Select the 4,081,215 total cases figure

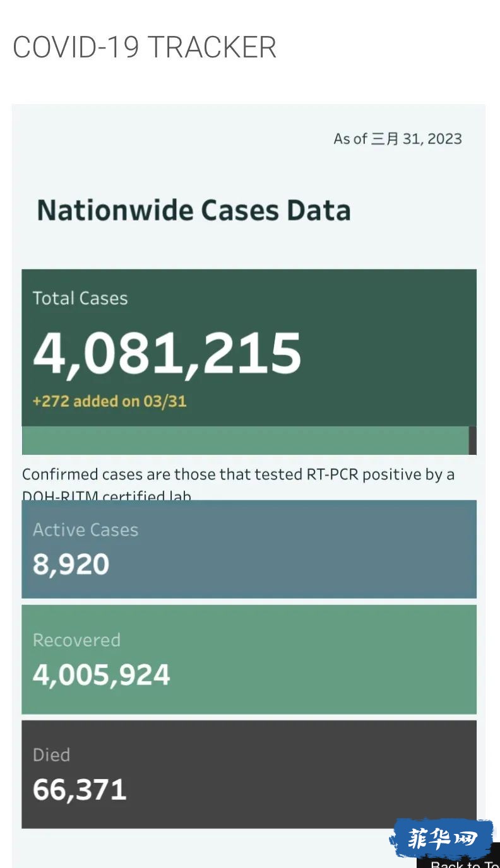[x=167, y=353]
